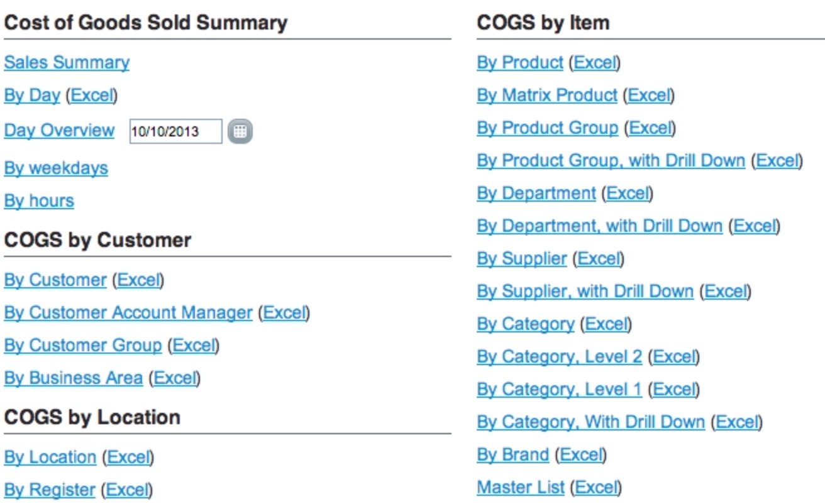Open the Day Overview link
This screenshot has height=504, width=825.
point(59,131)
